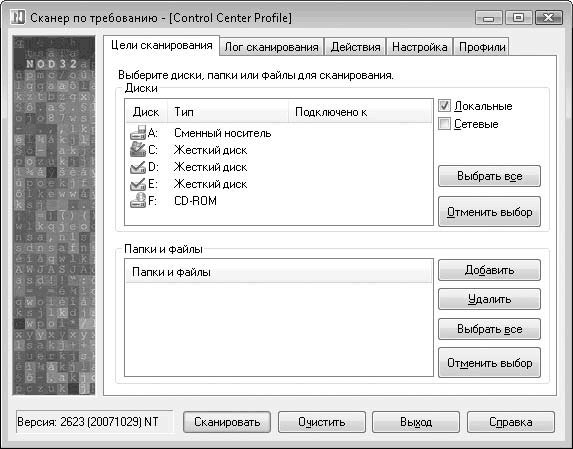Viewport: 573px width, 449px height.
Task: Click the NOD32 logo banner image
Action: (x=54, y=215)
